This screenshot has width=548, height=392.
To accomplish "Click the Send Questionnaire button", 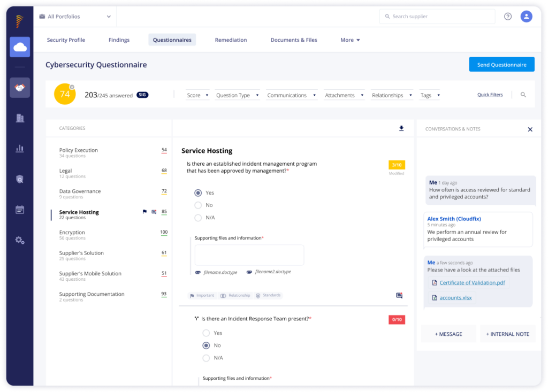I will [501, 64].
